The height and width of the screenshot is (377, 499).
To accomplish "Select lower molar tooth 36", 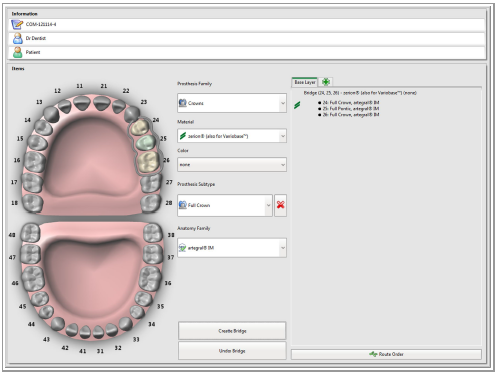I will pyautogui.click(x=149, y=279).
